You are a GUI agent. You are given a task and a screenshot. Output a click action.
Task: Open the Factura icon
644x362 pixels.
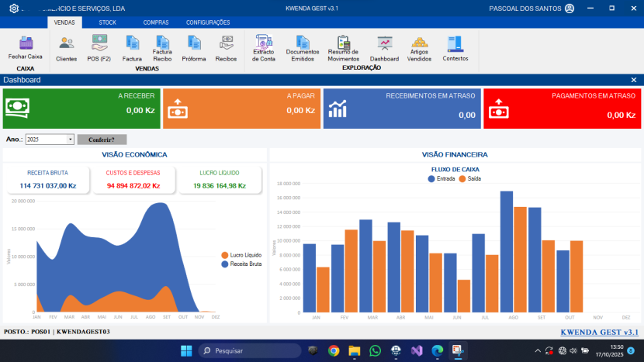click(132, 48)
